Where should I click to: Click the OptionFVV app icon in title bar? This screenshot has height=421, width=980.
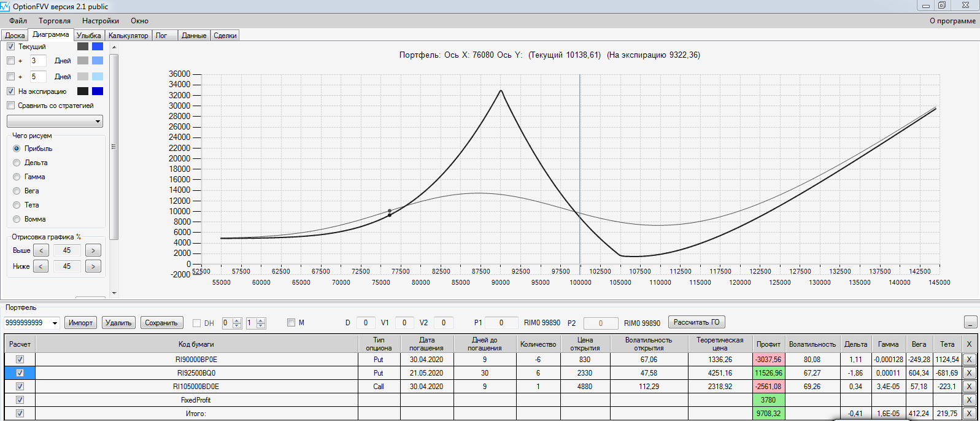[5, 6]
